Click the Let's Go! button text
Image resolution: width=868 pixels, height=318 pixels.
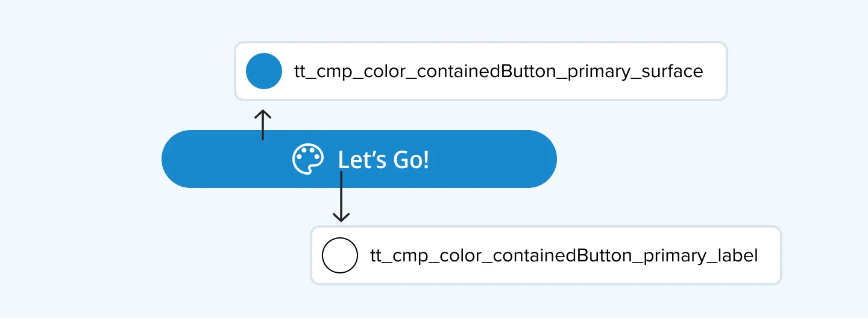point(383,160)
